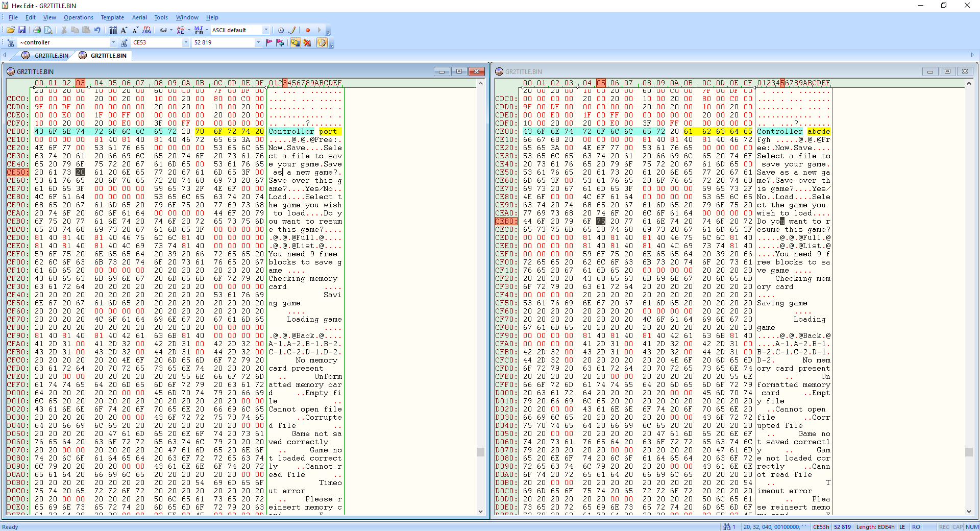The height and width of the screenshot is (531, 980).
Task: Print using the printer icon
Action: tap(37, 30)
